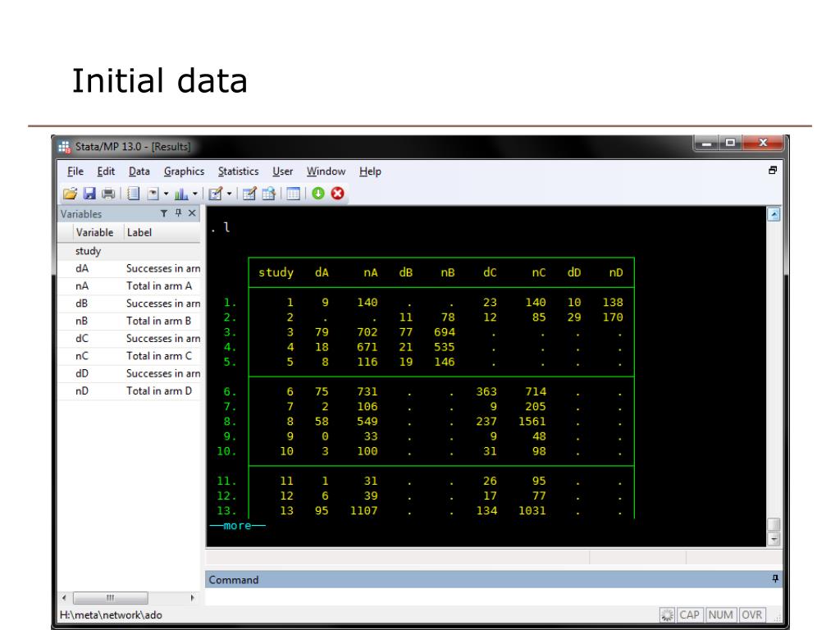Screen dimensions: 840x630
Task: Click the —more— link in Results
Action: (x=237, y=526)
